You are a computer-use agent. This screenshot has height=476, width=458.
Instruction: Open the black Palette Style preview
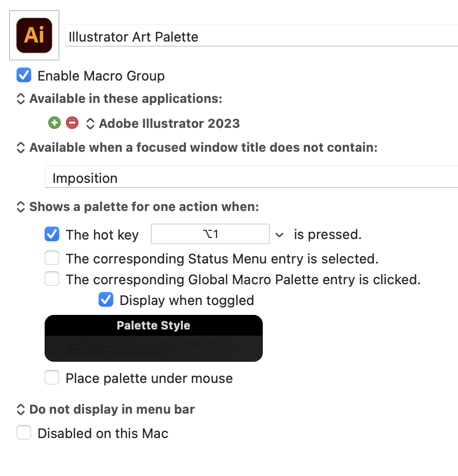tap(154, 338)
